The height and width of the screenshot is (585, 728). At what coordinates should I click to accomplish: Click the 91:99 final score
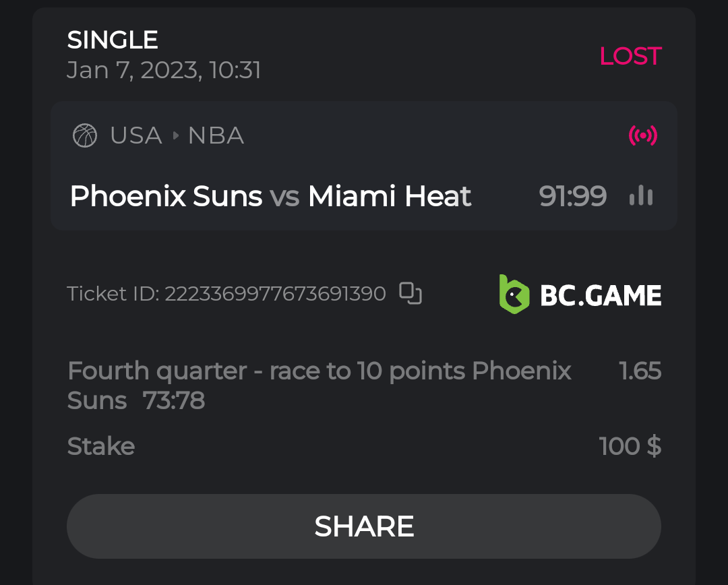[x=572, y=196]
